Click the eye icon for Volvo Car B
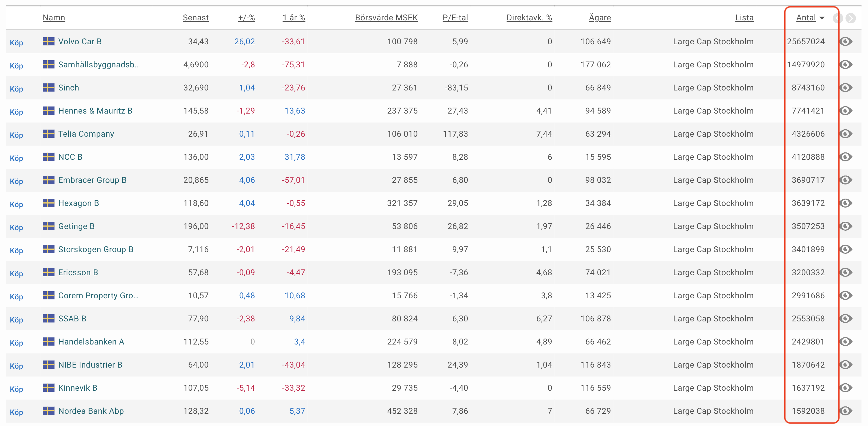Viewport: 868px width, 426px height. 845,41
